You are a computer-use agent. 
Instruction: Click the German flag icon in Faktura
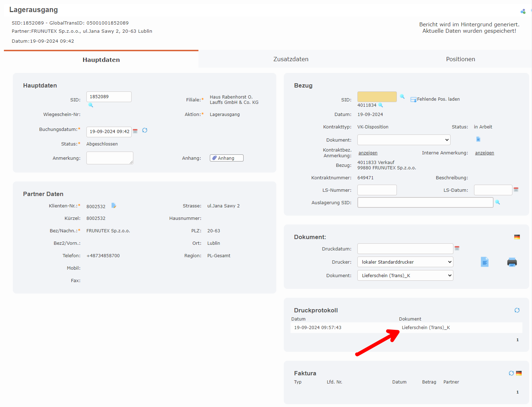519,373
